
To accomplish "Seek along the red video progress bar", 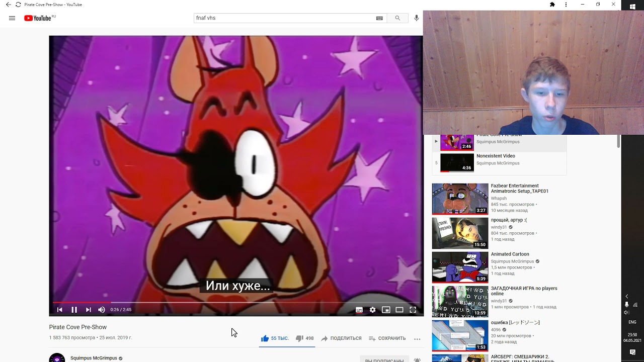I will 236,303.
